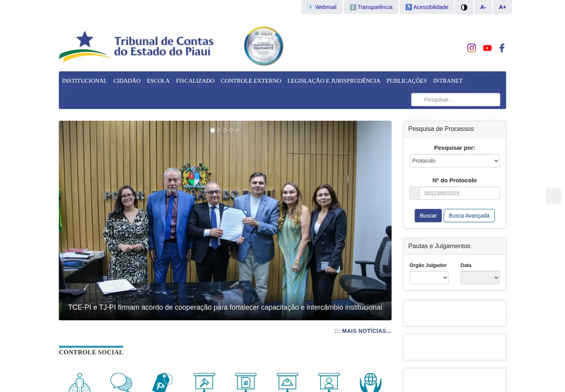This screenshot has width=565, height=392.
Task: Increase font size with A+
Action: click(x=503, y=7)
